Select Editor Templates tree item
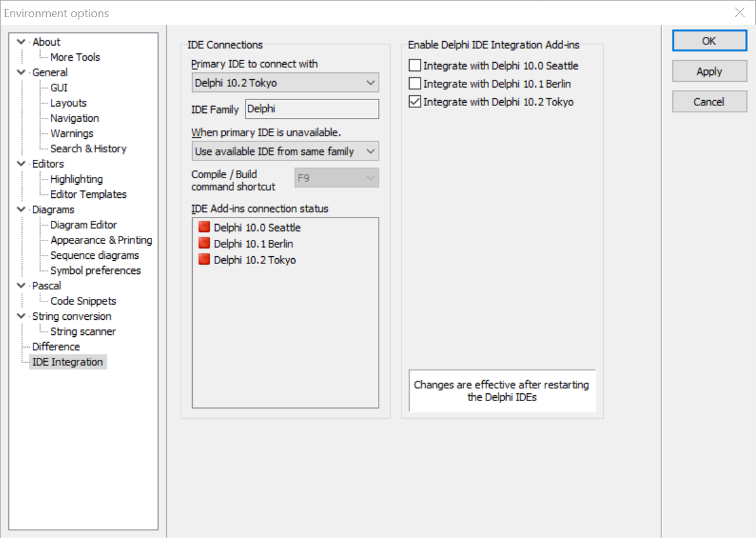Image resolution: width=756 pixels, height=538 pixels. 88,194
